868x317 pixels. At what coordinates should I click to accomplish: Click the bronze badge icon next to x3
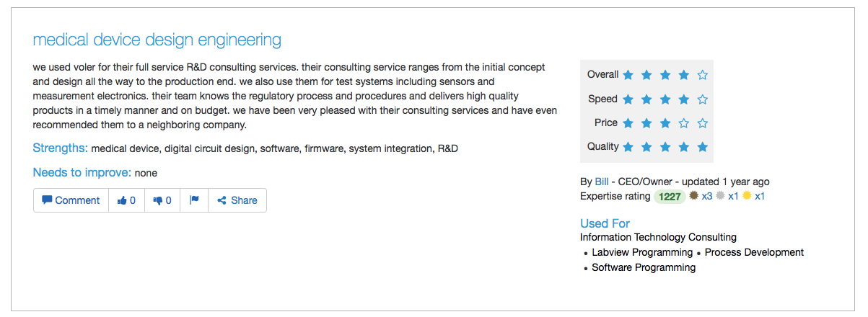694,195
